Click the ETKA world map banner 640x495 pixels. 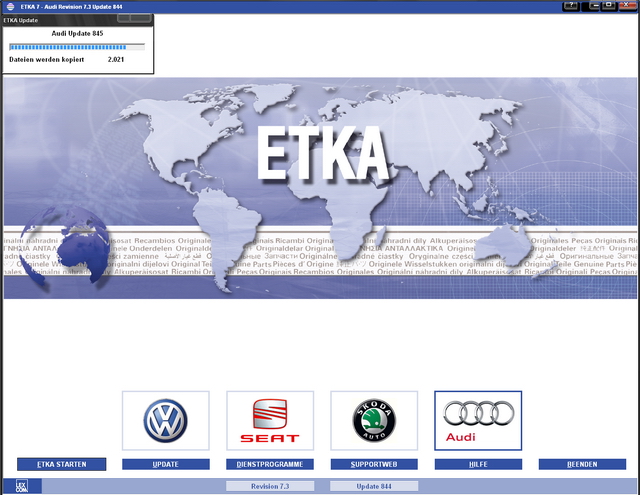[x=320, y=188]
